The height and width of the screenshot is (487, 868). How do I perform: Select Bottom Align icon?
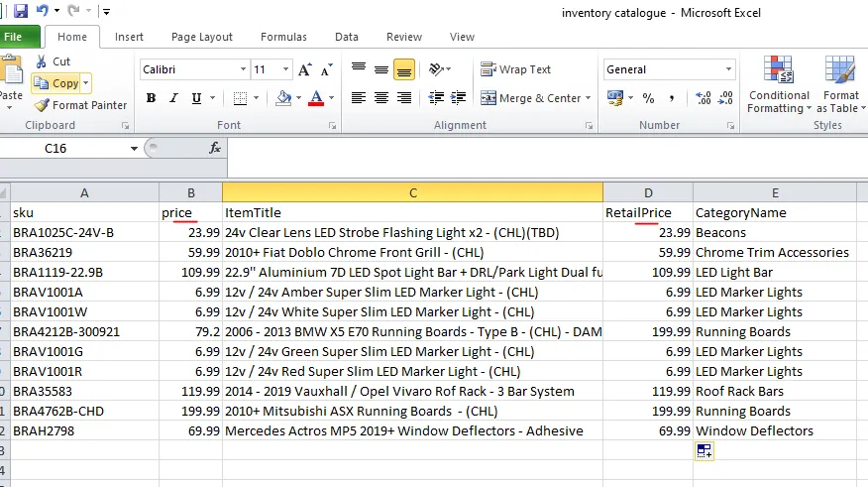coord(404,69)
